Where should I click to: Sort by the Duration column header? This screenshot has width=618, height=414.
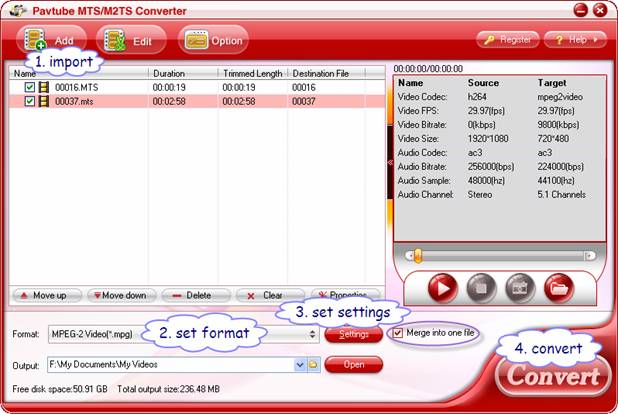pyautogui.click(x=183, y=73)
